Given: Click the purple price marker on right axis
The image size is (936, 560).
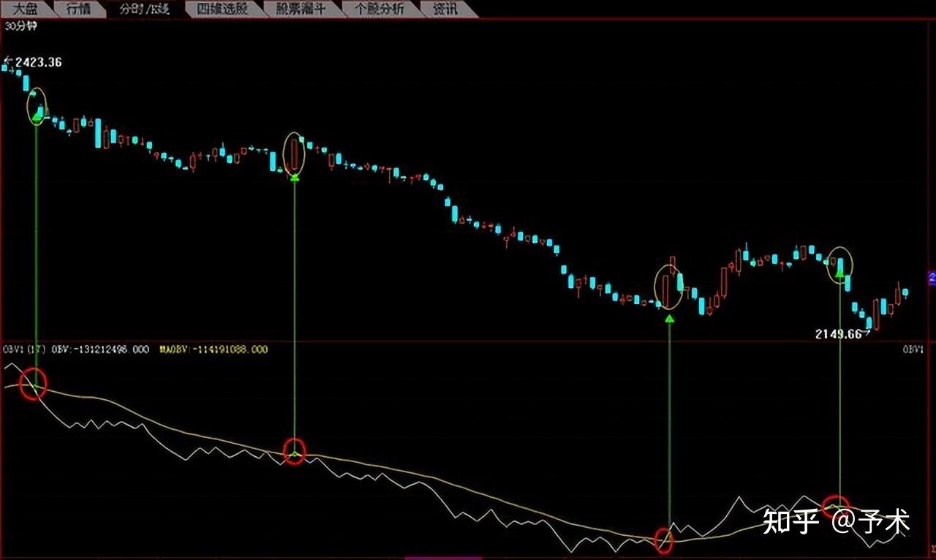Looking at the screenshot, I should (x=932, y=277).
